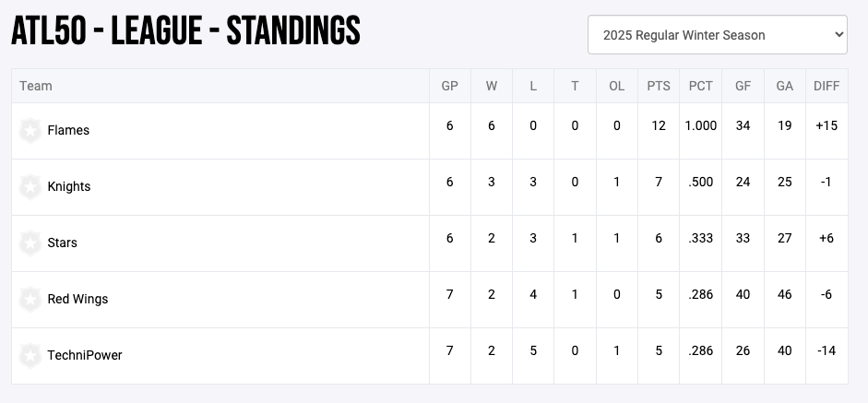Click the DIFF column header

[x=826, y=86]
